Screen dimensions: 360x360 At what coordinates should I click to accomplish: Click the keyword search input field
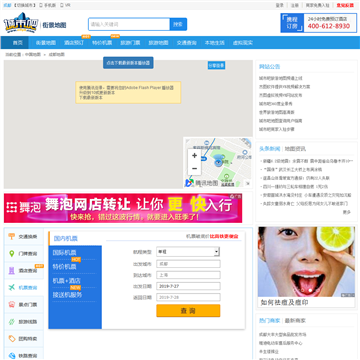click(129, 24)
